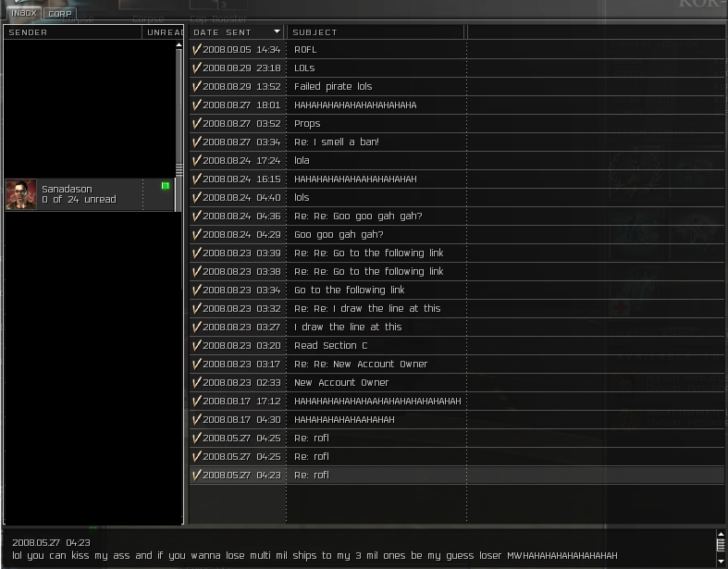The height and width of the screenshot is (569, 728).
Task: Click the read checkmark on Failed pirate lols
Action: [196, 86]
